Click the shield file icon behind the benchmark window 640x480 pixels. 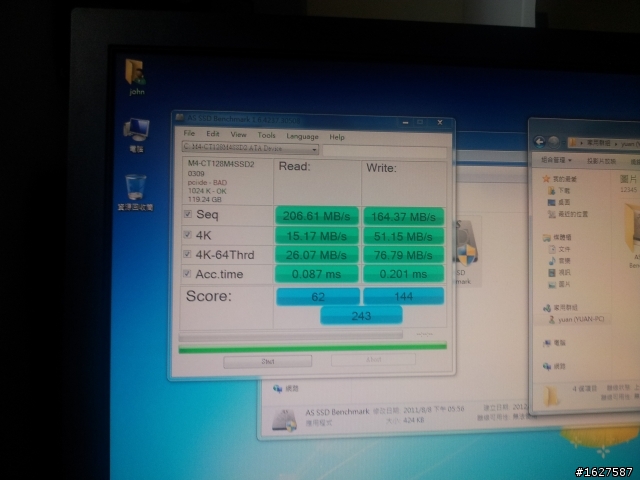click(466, 250)
